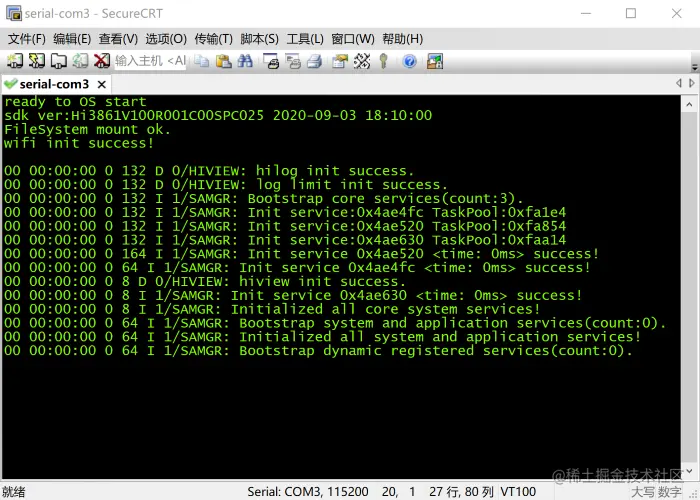The image size is (700, 500).
Task: Click the terminal scrollbar down arrow
Action: [x=689, y=471]
